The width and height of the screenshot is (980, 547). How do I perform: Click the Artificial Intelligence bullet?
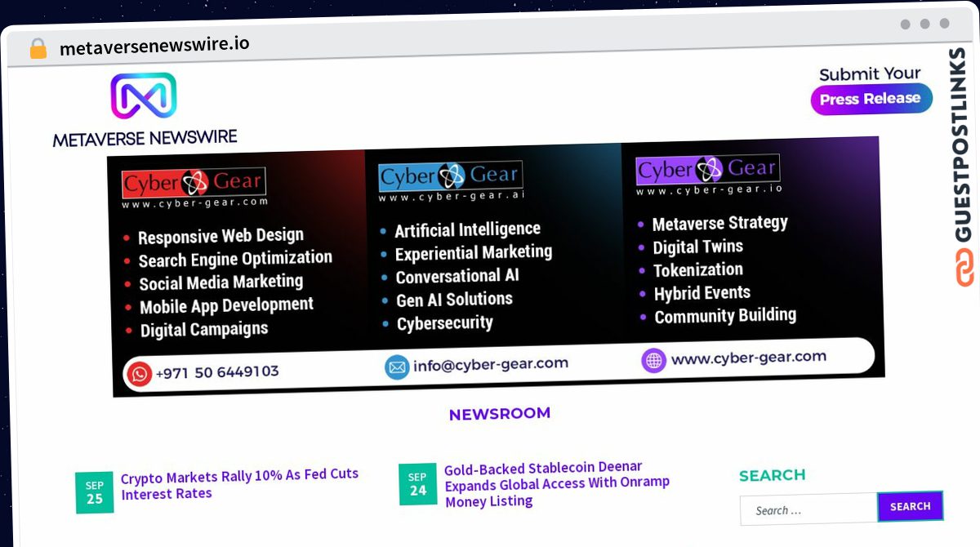(468, 230)
